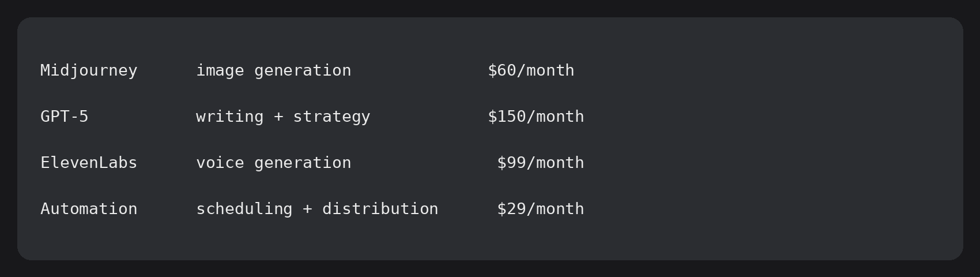Image resolution: width=980 pixels, height=277 pixels.
Task: Click the plus sign between scheduling and distribution
Action: coord(307,209)
